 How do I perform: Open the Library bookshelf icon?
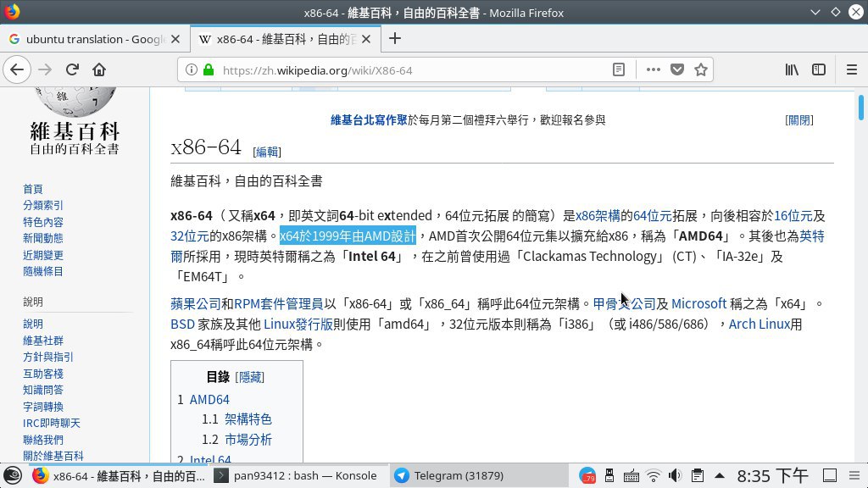792,69
